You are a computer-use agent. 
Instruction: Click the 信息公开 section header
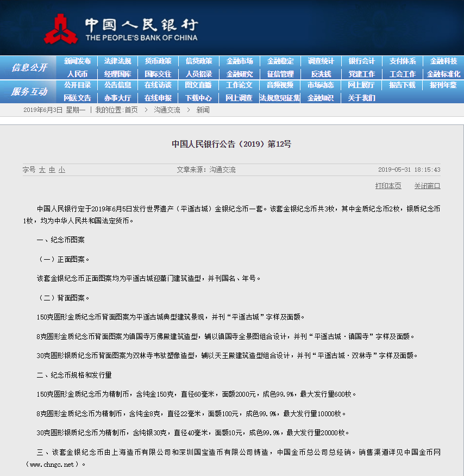(x=29, y=67)
